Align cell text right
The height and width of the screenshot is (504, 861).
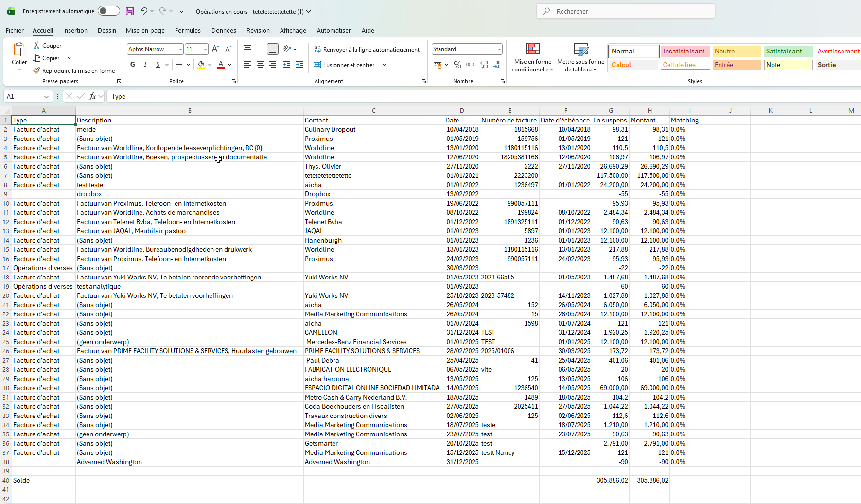click(273, 65)
